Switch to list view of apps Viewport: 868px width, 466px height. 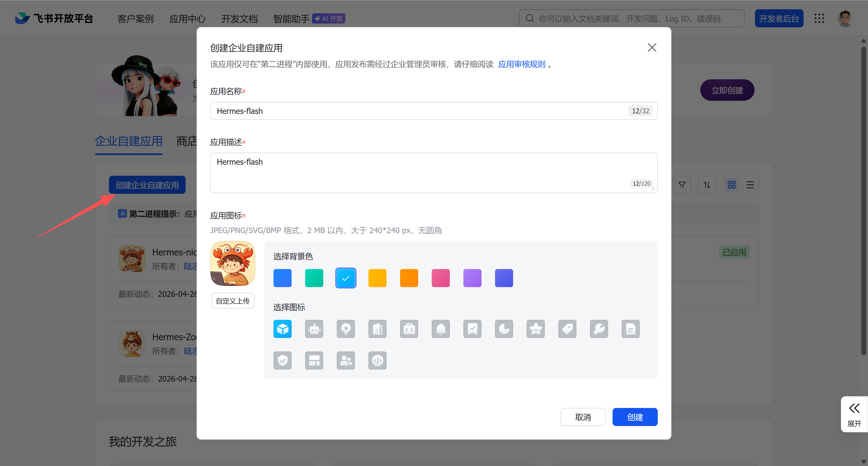point(750,185)
